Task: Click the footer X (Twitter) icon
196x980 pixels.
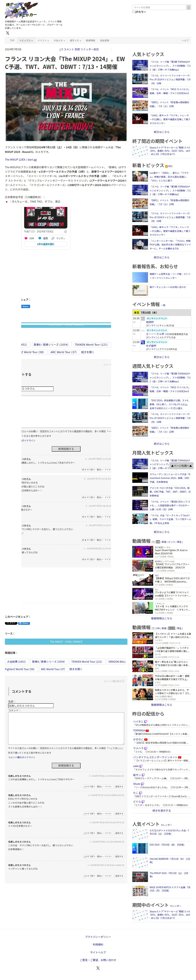Action: pos(98,968)
